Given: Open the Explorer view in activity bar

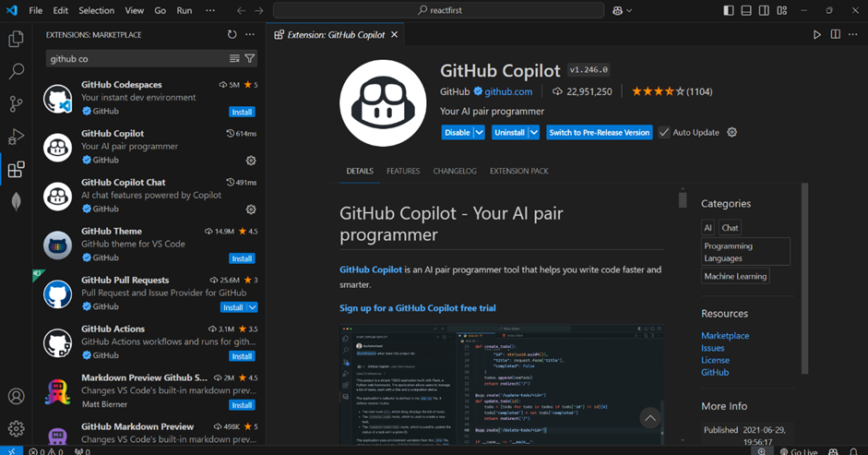Looking at the screenshot, I should click(x=16, y=39).
